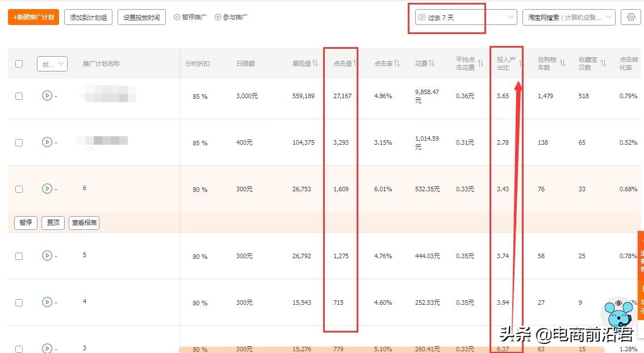Screen dimensions: 644x353
Task: Click the 推广计划名称 column header
Action: [x=102, y=64]
